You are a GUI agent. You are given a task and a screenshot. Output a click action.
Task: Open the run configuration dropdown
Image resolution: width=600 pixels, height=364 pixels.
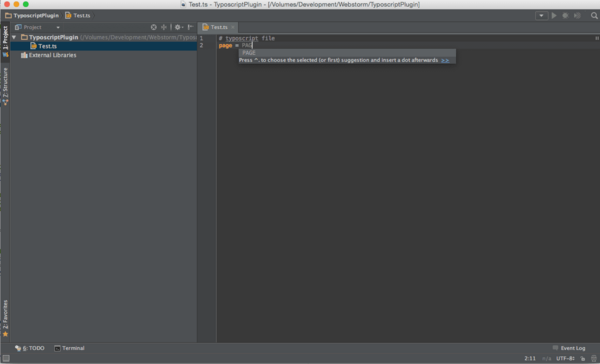[x=541, y=16]
